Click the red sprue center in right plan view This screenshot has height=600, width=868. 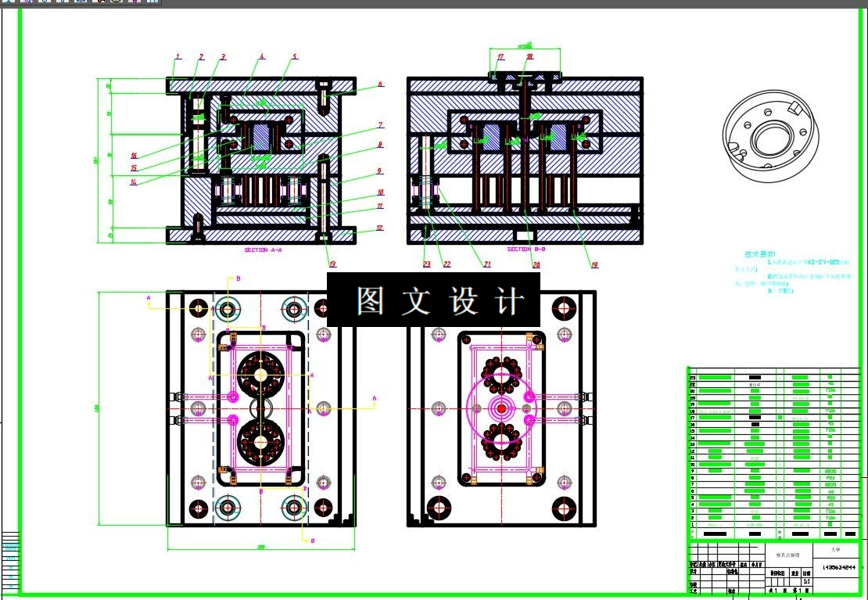point(501,409)
